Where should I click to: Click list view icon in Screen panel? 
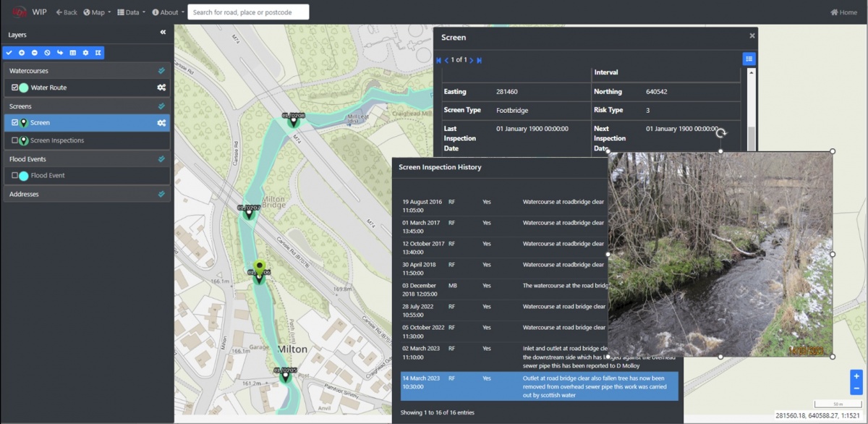(749, 59)
